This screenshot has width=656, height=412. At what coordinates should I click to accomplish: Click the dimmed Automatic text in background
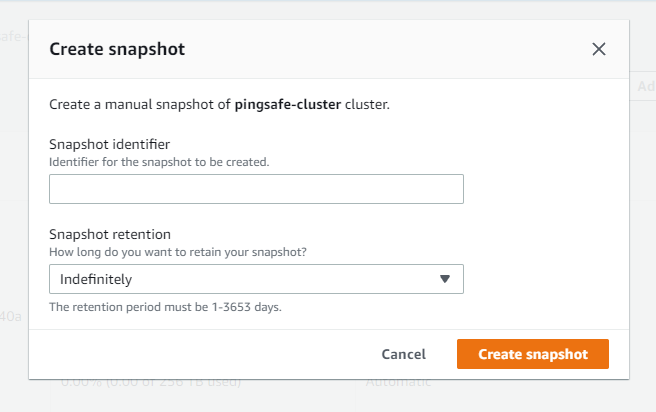398,383
